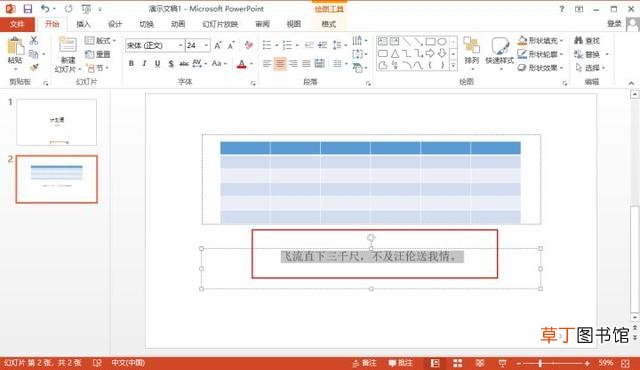Open 批注 comments from the status bar
The image size is (640, 370).
400,363
